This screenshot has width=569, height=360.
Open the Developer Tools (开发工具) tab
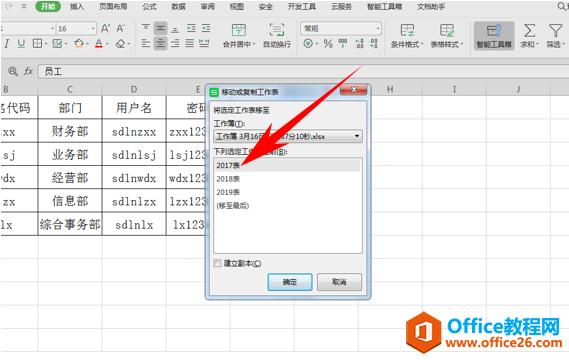(302, 7)
